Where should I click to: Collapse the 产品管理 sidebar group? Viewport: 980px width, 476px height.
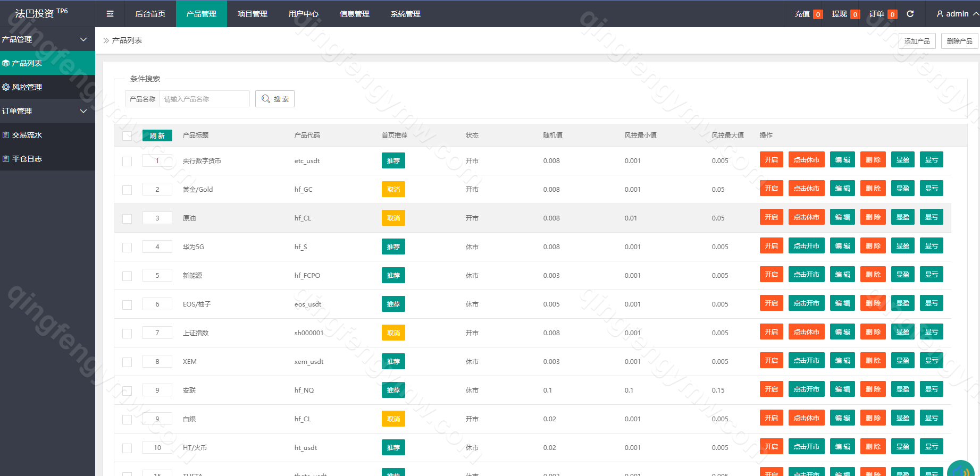coord(47,39)
